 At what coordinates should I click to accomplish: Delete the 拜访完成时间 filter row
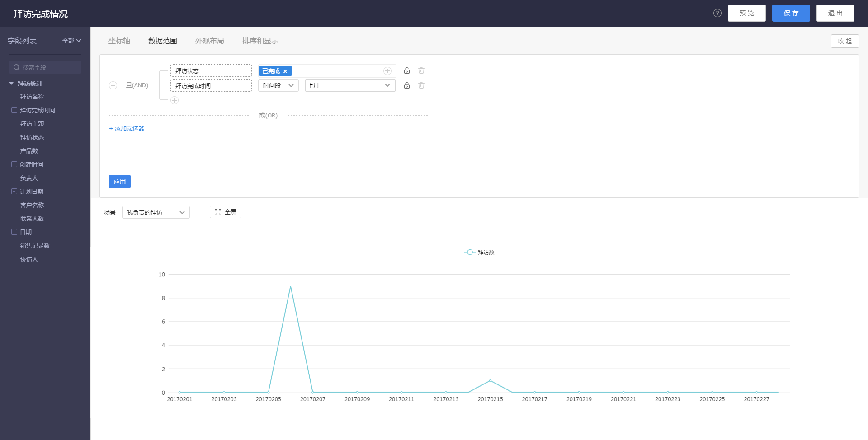pyautogui.click(x=421, y=85)
